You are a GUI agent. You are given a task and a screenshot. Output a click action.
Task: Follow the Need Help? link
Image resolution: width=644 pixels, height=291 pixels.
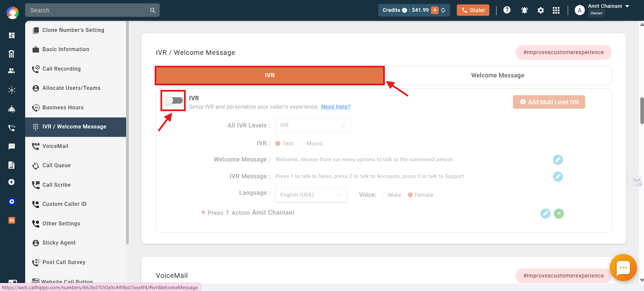[x=336, y=107]
